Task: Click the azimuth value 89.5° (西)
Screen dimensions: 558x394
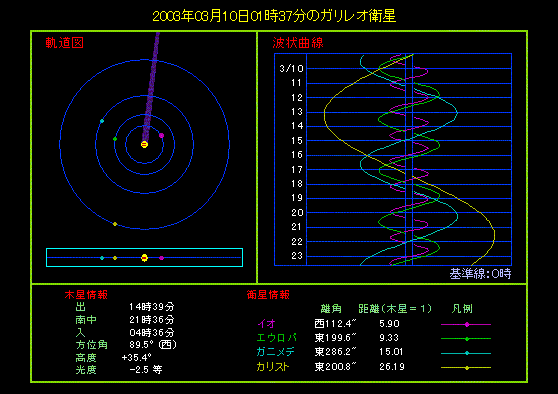Action: [x=153, y=345]
